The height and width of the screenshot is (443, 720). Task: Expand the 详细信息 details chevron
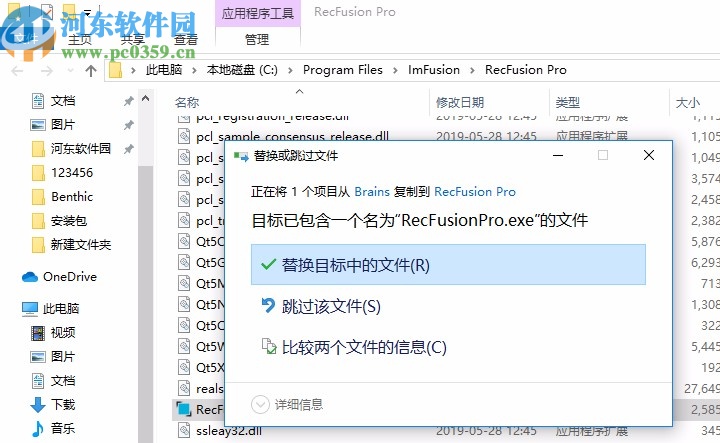pos(260,404)
